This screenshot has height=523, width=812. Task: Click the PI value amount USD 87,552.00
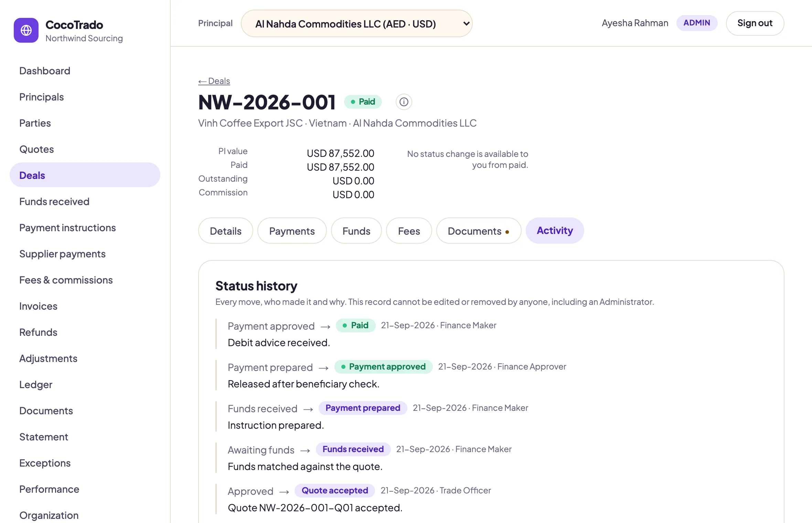(x=340, y=153)
